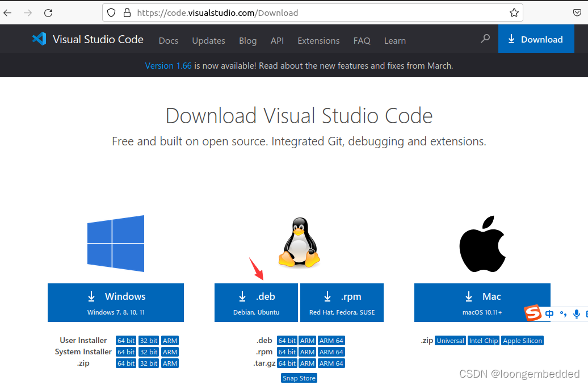The height and width of the screenshot is (385, 588).
Task: Reload the page with the refresh icon
Action: click(48, 12)
